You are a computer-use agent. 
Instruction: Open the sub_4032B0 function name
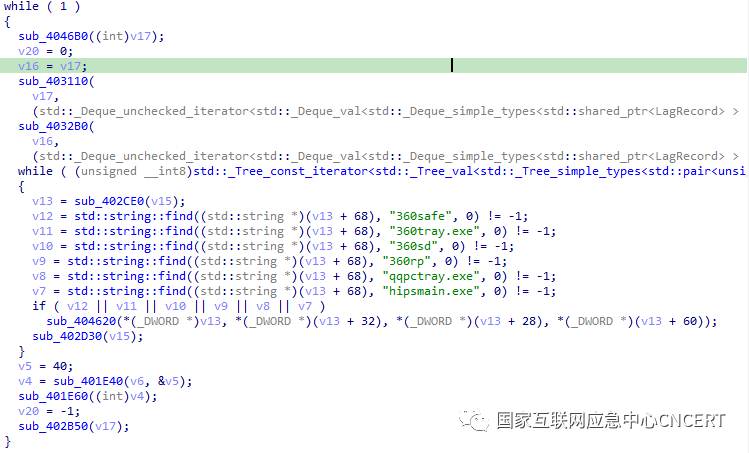53,126
